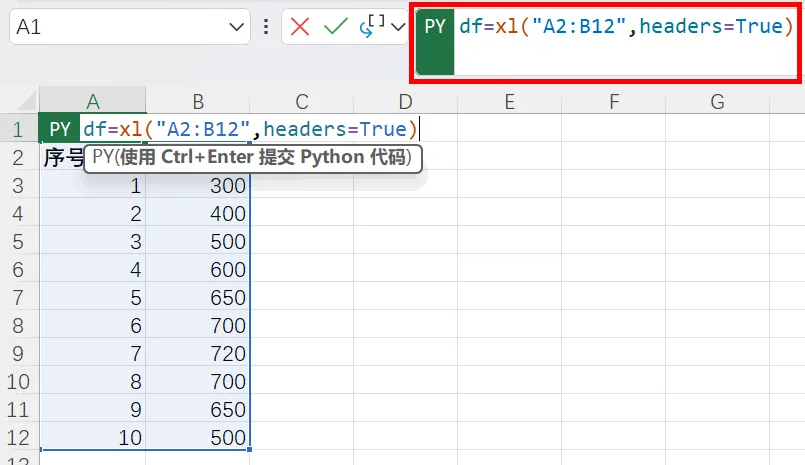The height and width of the screenshot is (465, 805).
Task: Select row 8 header
Action: pos(18,325)
